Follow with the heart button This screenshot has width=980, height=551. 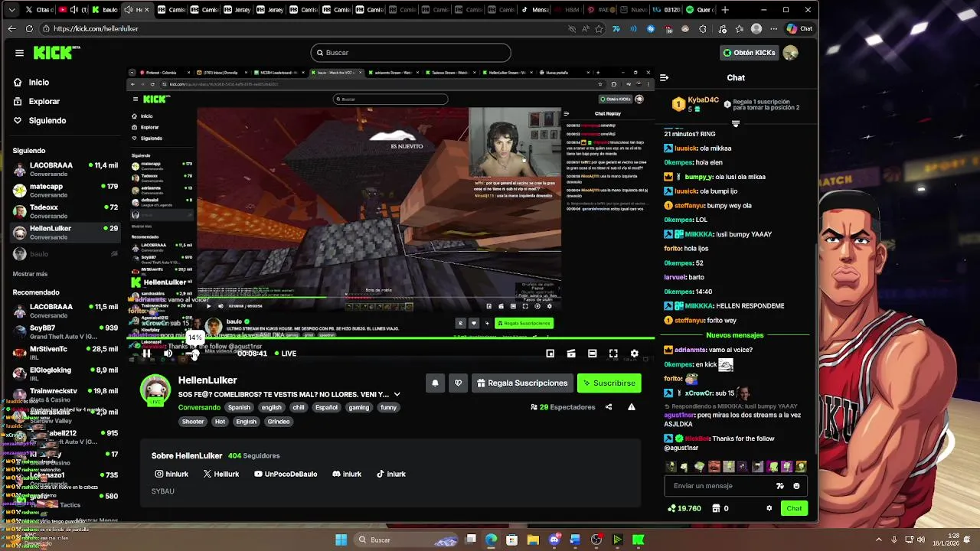point(458,383)
